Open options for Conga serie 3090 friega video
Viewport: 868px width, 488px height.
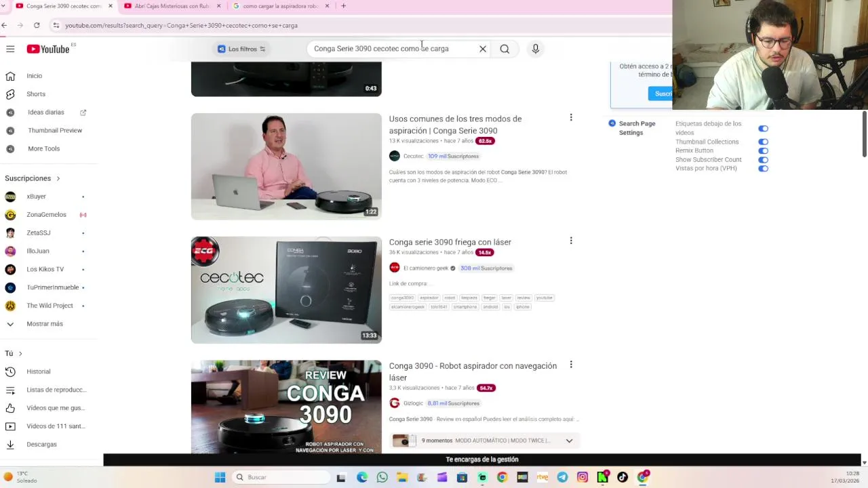571,241
